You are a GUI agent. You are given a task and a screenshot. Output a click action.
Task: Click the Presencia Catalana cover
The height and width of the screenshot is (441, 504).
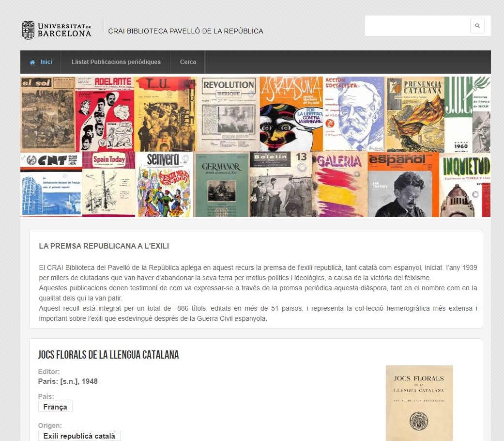pos(415,114)
